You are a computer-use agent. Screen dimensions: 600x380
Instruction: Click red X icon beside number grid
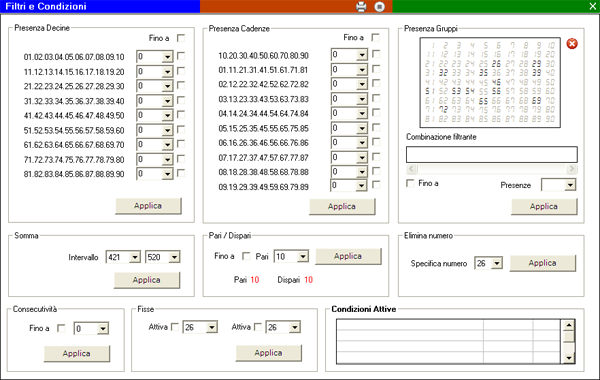pyautogui.click(x=572, y=44)
